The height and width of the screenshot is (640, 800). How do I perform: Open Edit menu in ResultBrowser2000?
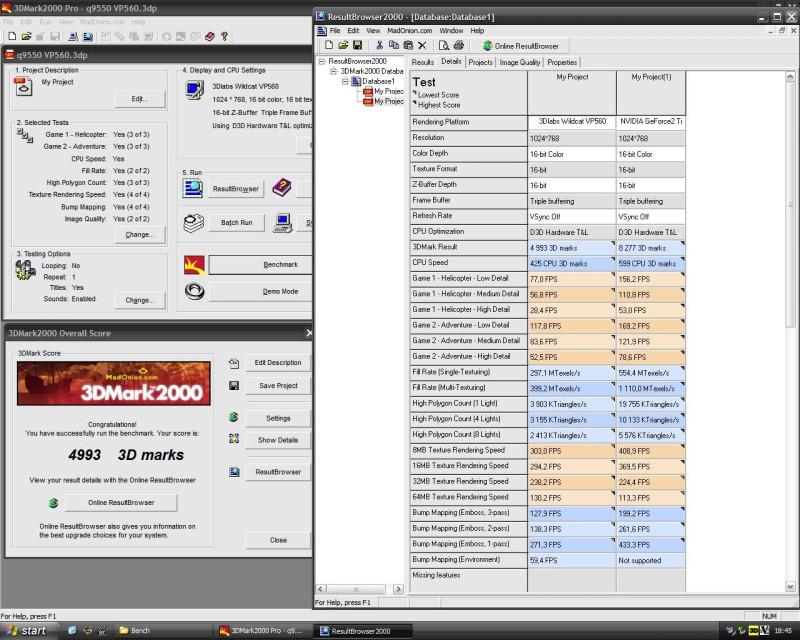[353, 31]
